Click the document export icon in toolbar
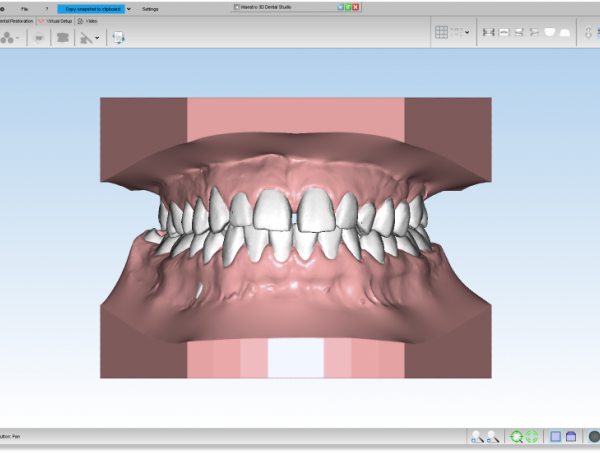Image resolution: width=600 pixels, height=455 pixels. point(118,37)
